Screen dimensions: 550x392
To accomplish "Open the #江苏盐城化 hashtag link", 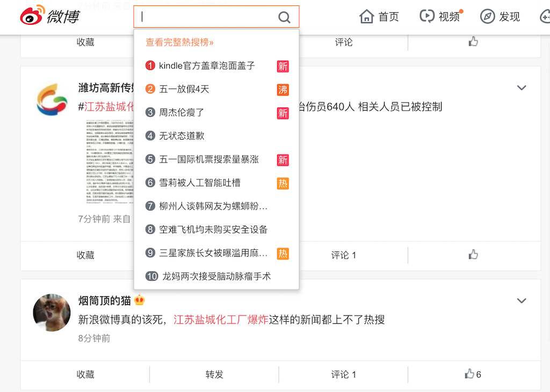I will click(106, 106).
